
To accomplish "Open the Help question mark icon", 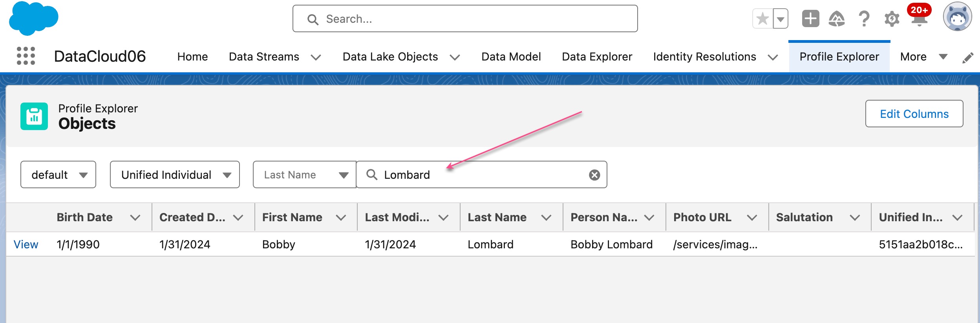I will click(864, 18).
